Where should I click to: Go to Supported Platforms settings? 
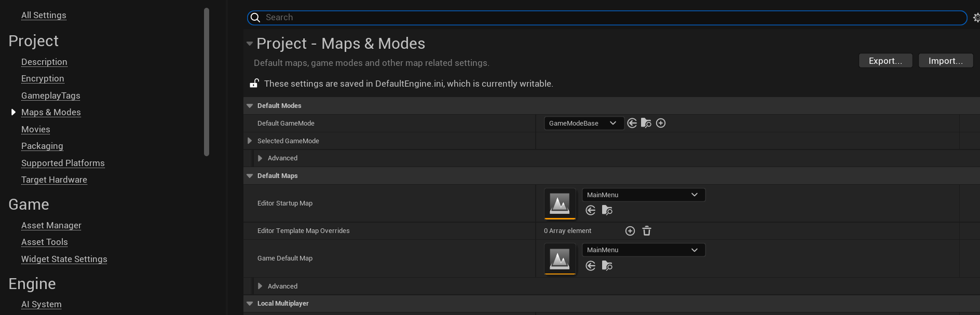[x=63, y=163]
